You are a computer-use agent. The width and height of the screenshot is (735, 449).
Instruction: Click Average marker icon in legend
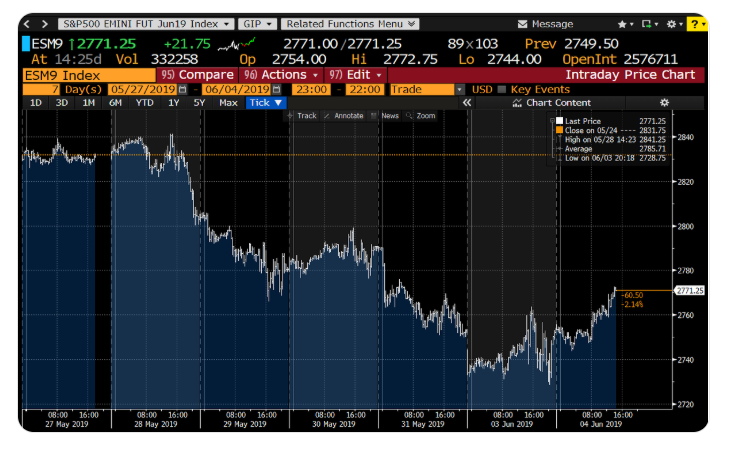(x=559, y=149)
